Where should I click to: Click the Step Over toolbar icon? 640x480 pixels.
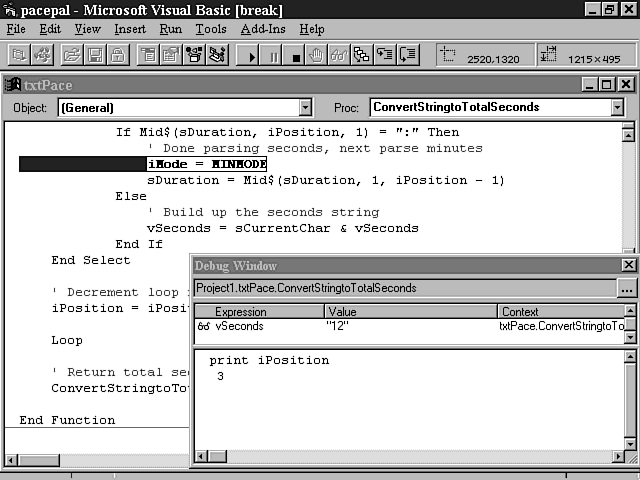(406, 55)
